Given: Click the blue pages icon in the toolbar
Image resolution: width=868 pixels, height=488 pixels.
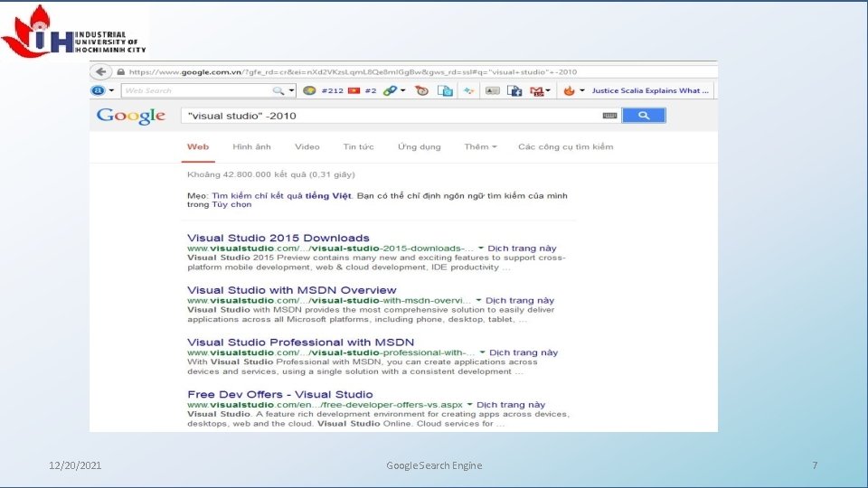Looking at the screenshot, I should pyautogui.click(x=445, y=90).
